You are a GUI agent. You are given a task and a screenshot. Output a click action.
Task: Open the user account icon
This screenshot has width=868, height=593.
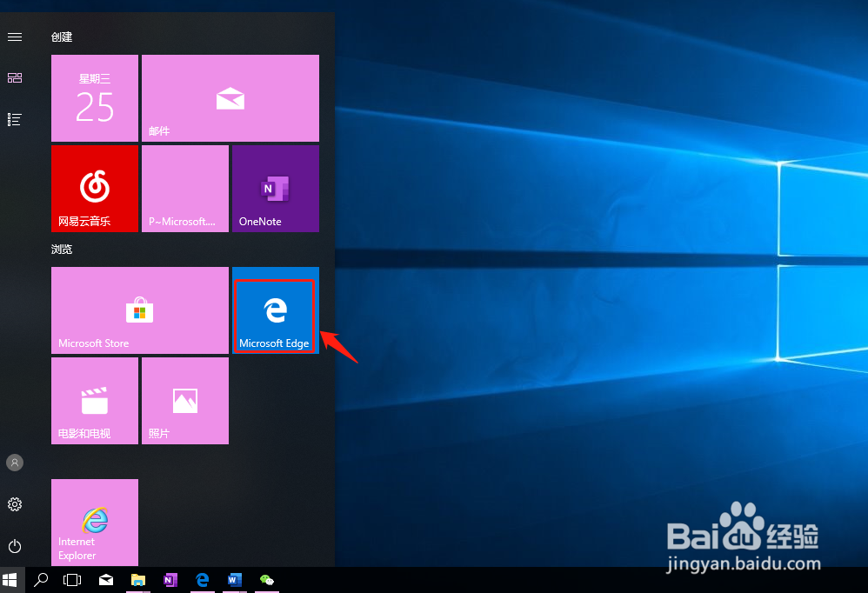click(x=15, y=463)
